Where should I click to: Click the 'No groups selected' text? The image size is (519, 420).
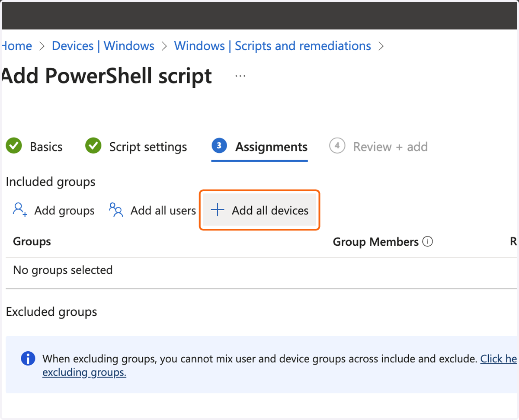pyautogui.click(x=63, y=270)
